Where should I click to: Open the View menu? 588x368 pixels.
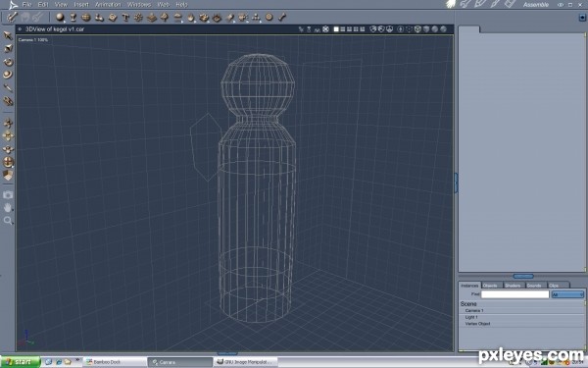pos(61,5)
